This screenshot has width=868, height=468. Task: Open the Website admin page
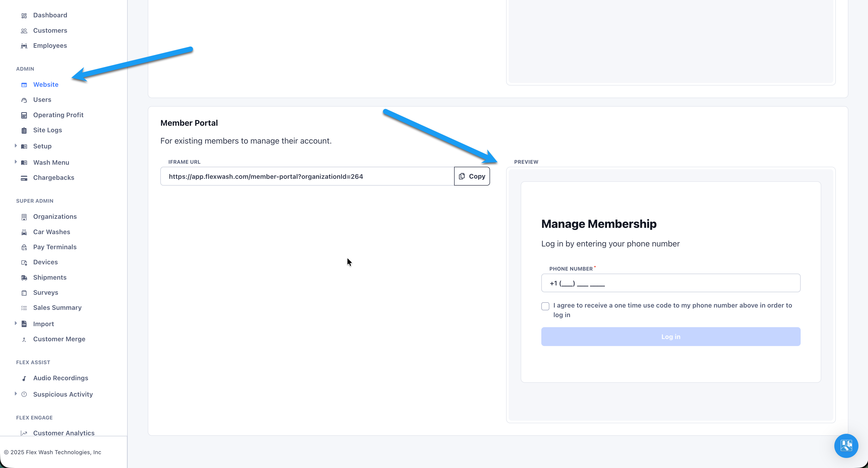tap(45, 85)
